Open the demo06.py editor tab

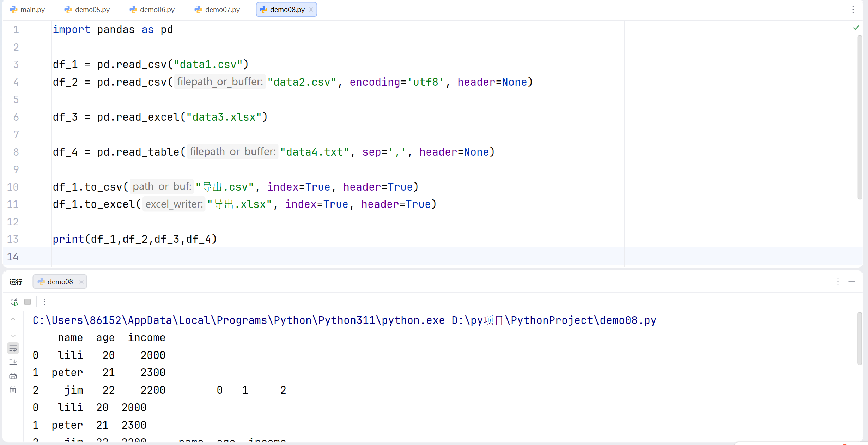point(152,10)
